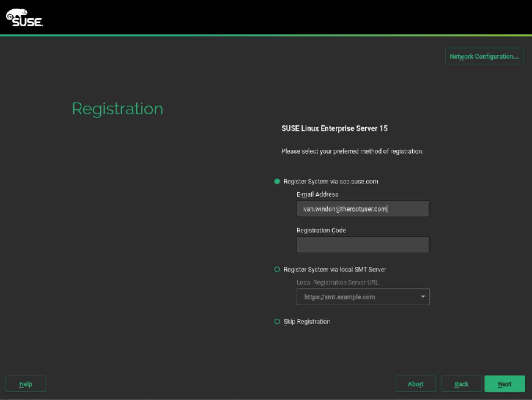
Task: Click the Help button
Action: click(x=26, y=383)
